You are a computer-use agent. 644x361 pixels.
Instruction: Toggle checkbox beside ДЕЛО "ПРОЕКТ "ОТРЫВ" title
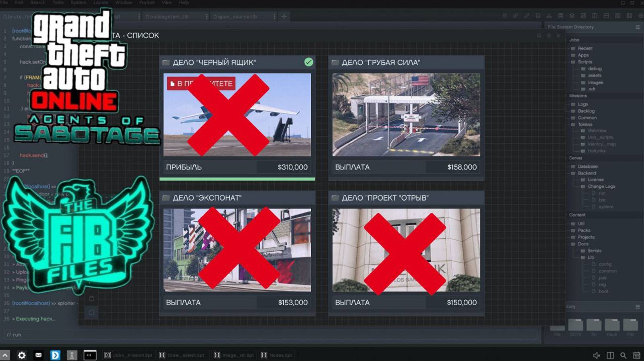tap(335, 198)
